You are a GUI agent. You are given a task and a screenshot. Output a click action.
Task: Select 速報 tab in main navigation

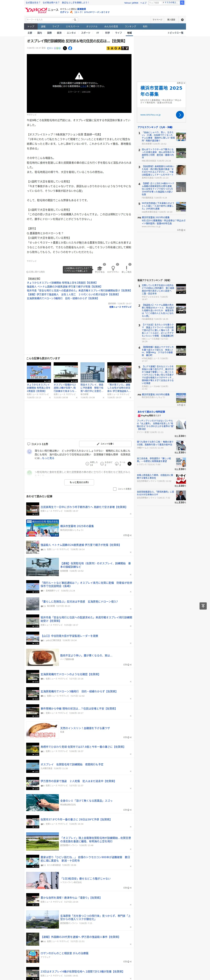(x=43, y=27)
